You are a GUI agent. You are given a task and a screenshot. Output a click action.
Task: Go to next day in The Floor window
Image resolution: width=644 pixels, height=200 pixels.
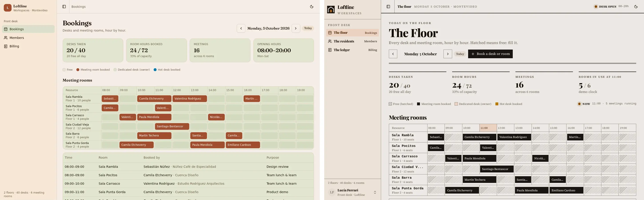448,54
